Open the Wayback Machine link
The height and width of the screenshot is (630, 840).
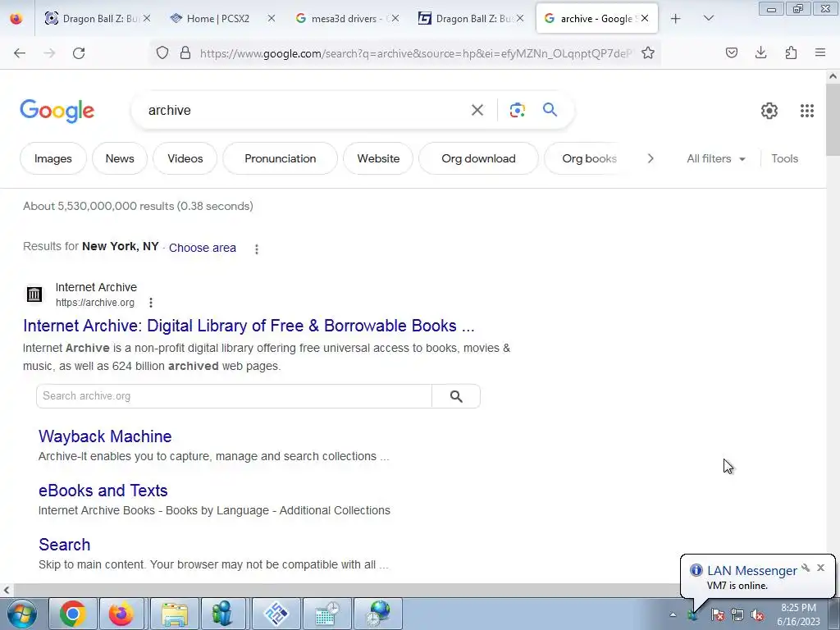tap(105, 436)
